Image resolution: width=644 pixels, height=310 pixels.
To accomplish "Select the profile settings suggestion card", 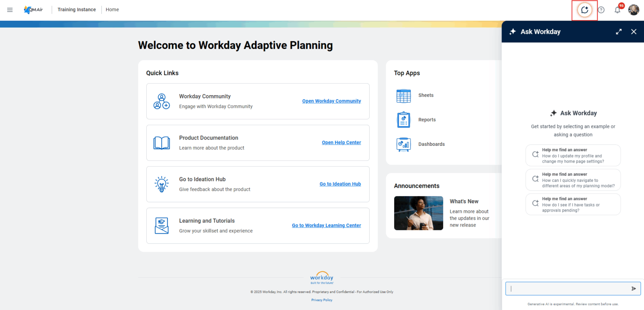I will pos(573,155).
